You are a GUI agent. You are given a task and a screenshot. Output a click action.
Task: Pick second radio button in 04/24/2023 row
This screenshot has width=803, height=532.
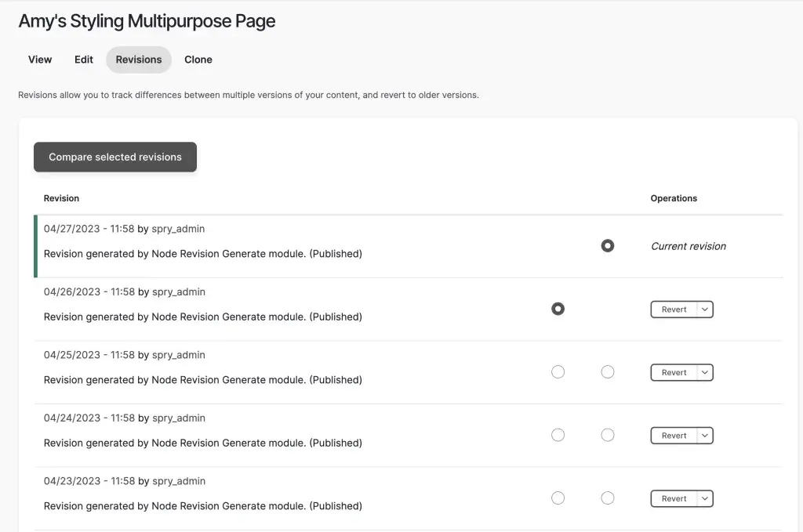(x=607, y=435)
